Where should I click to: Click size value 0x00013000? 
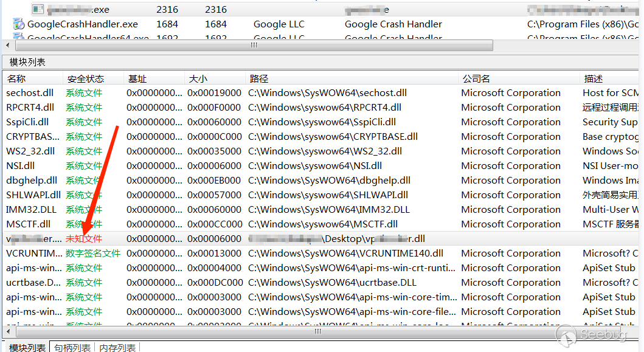(214, 254)
